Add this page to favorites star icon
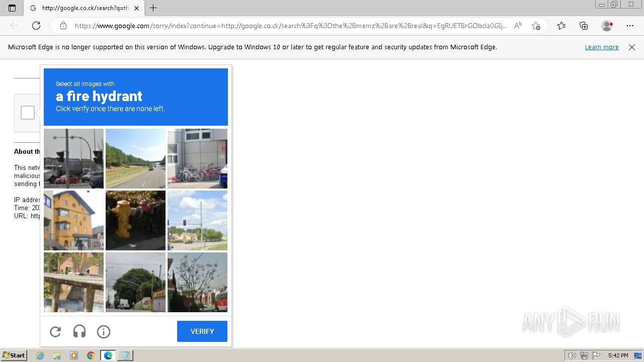 tap(536, 26)
